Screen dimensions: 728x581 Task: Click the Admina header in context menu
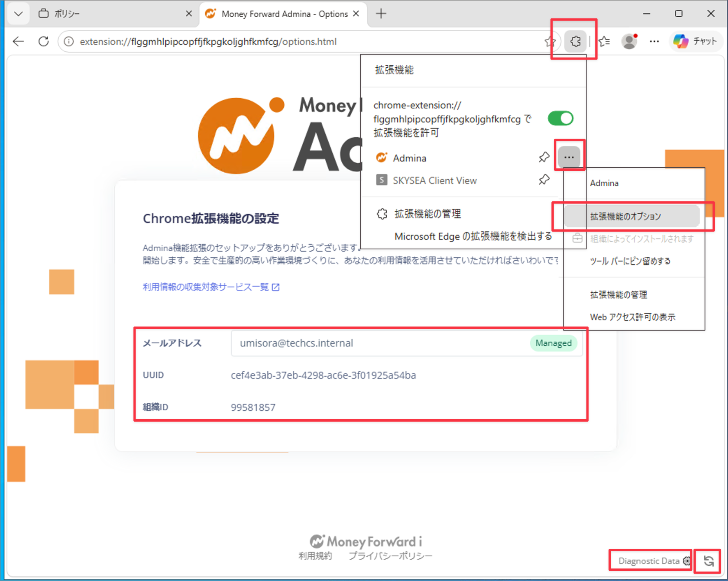point(604,183)
